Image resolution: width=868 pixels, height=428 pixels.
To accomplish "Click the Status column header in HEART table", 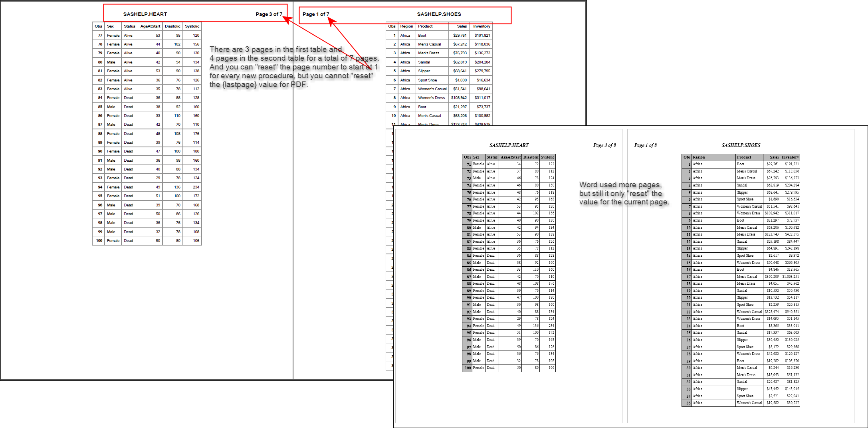I will pos(129,26).
